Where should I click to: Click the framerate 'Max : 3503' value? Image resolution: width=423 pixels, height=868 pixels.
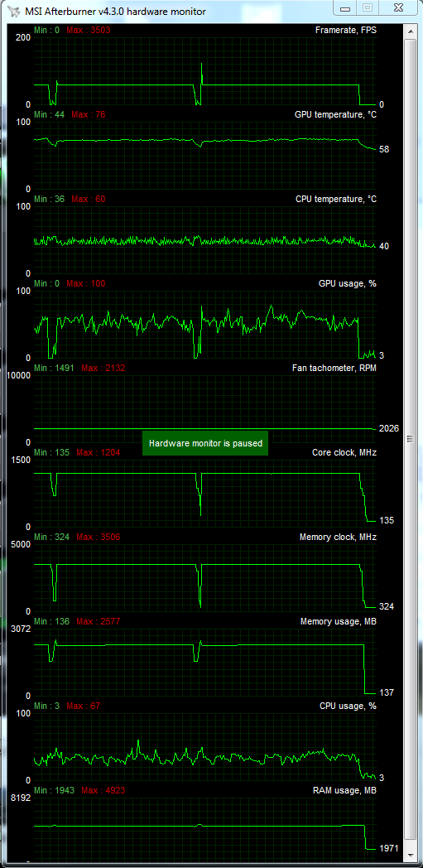point(89,30)
